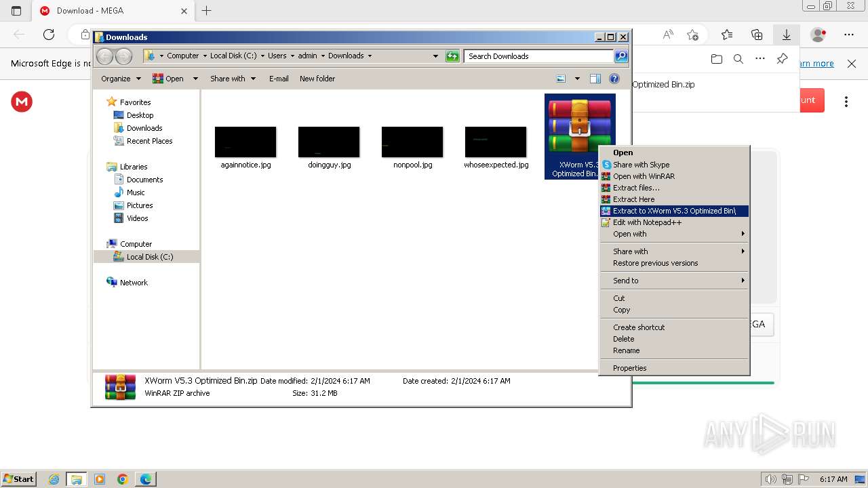The height and width of the screenshot is (488, 868).
Task: Select Local Disk (C:) in the navigation pane
Action: pyautogui.click(x=149, y=257)
